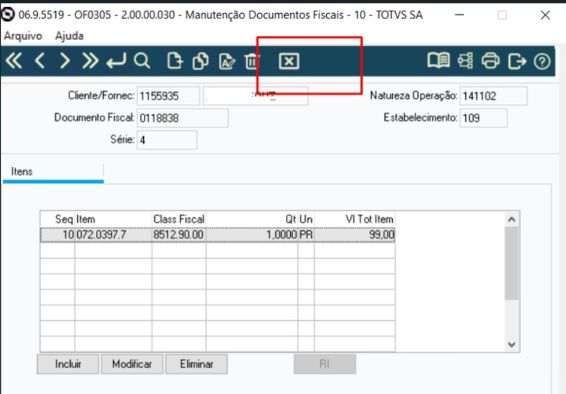Exit the program via door-arrow icon
Screen dimensions: 566x394
517,61
